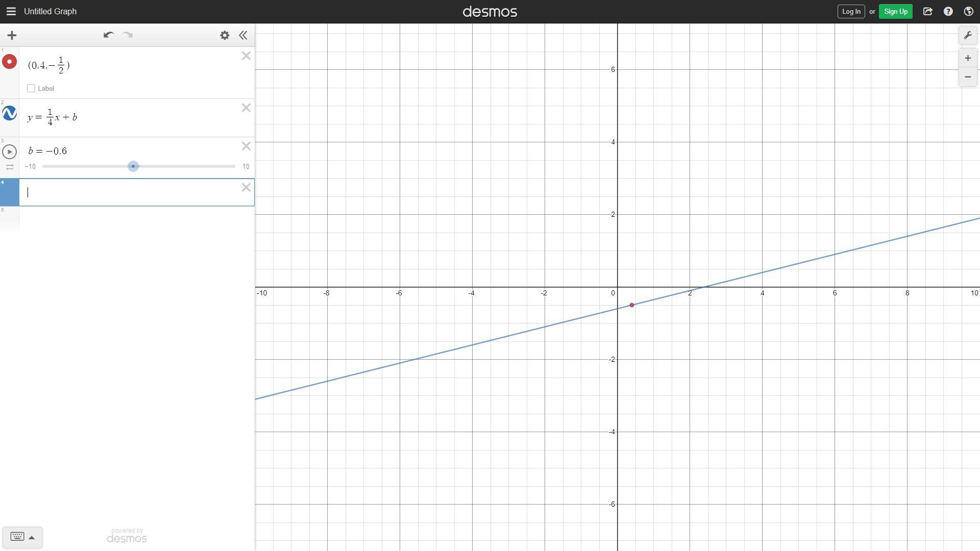Play the b slider animation
The width and height of the screenshot is (980, 551).
(9, 152)
